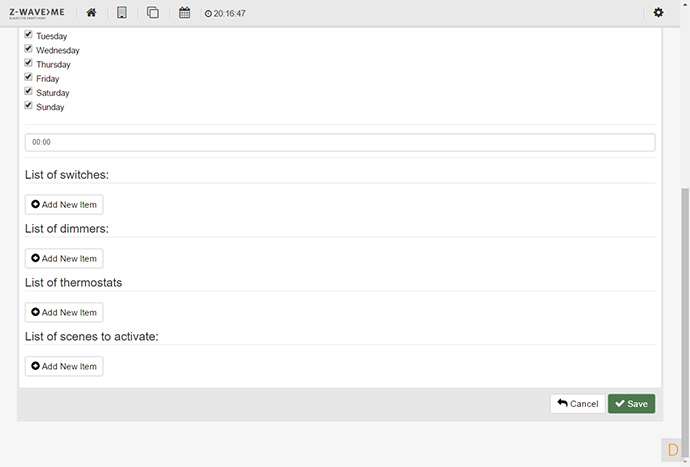The width and height of the screenshot is (690, 467).
Task: Save the schedule settings
Action: [x=631, y=404]
